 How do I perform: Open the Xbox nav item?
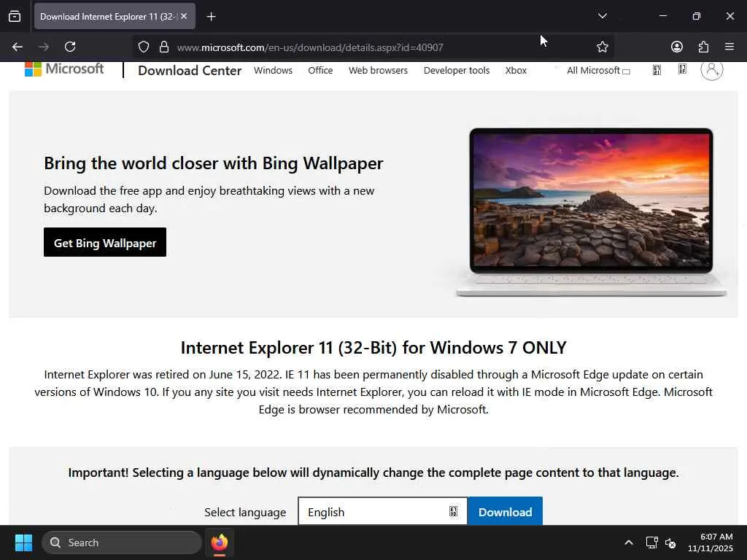pos(516,71)
